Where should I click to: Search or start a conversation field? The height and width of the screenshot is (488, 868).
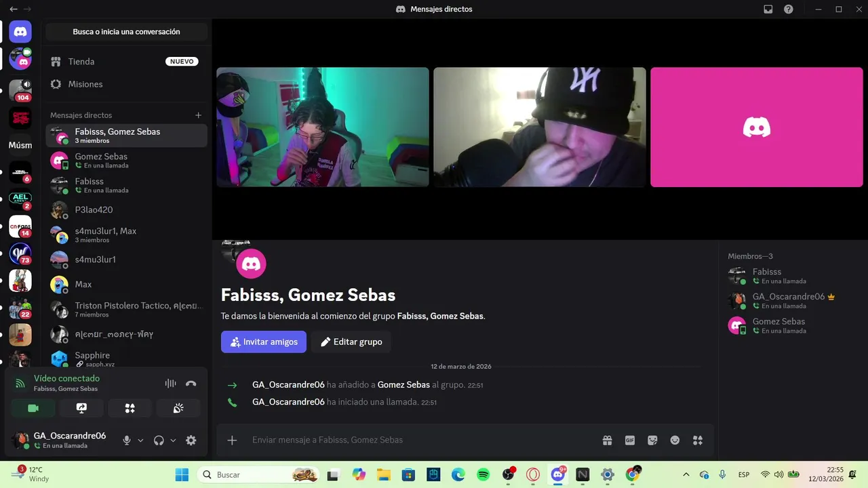pyautogui.click(x=126, y=32)
